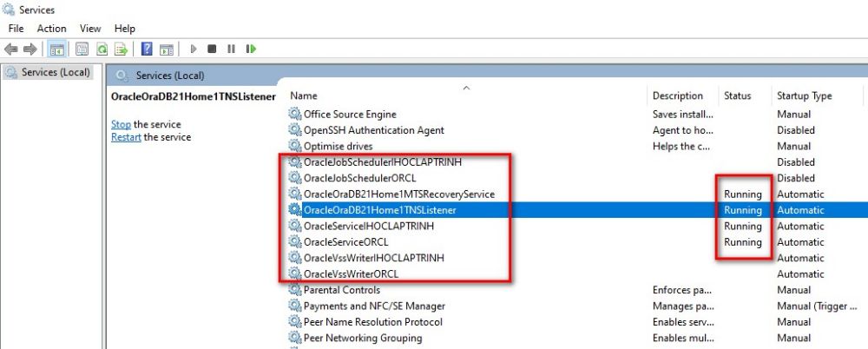Viewport: 868px width, 349px height.
Task: Sort by the Startup Type column header
Action: click(805, 95)
